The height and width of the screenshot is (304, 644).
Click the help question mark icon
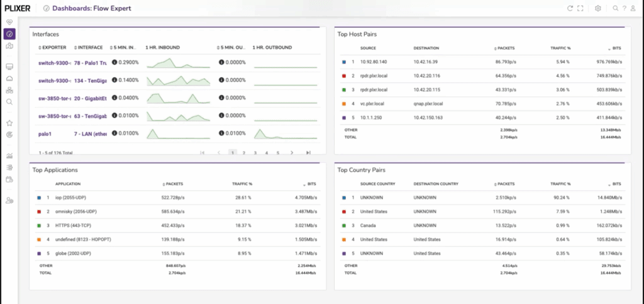pyautogui.click(x=624, y=8)
